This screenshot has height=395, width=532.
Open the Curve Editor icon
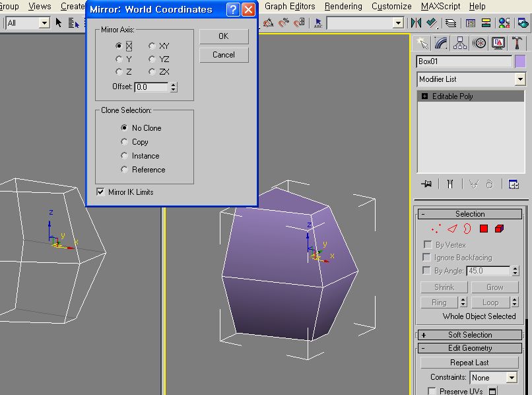click(470, 22)
